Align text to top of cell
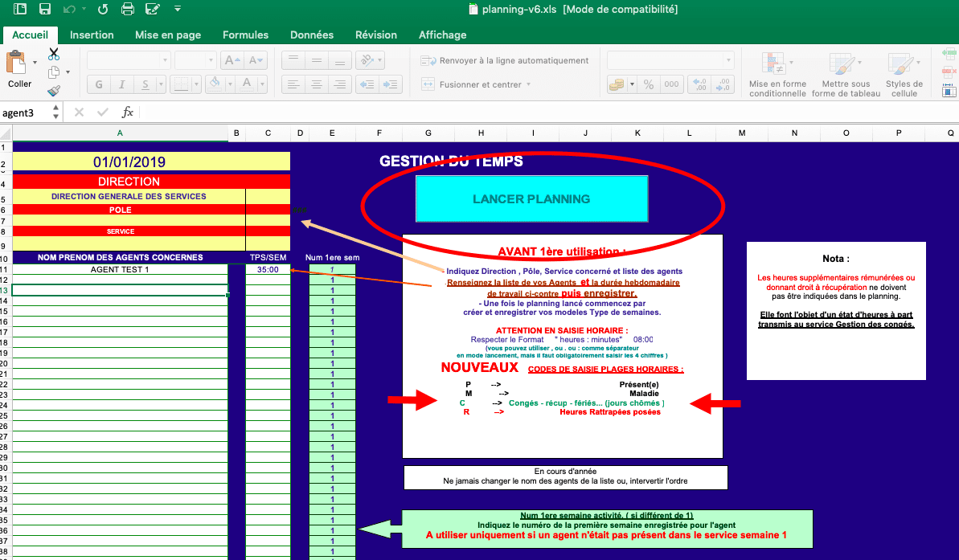 point(293,60)
